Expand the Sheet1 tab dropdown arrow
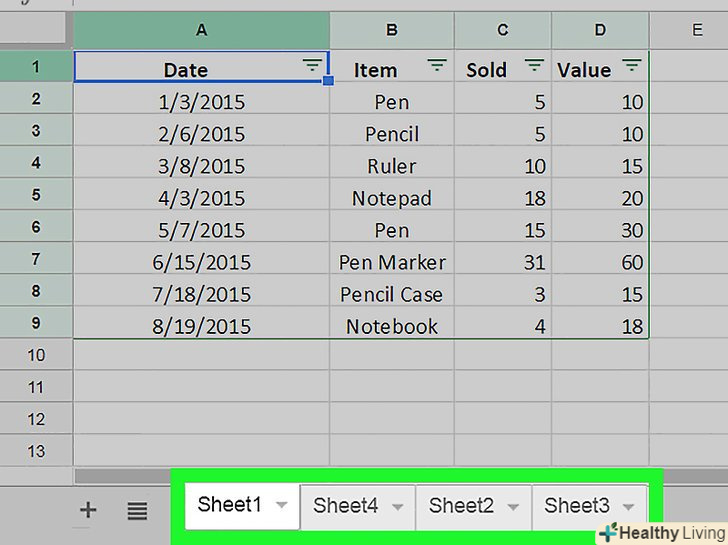The height and width of the screenshot is (545, 728). tap(281, 506)
